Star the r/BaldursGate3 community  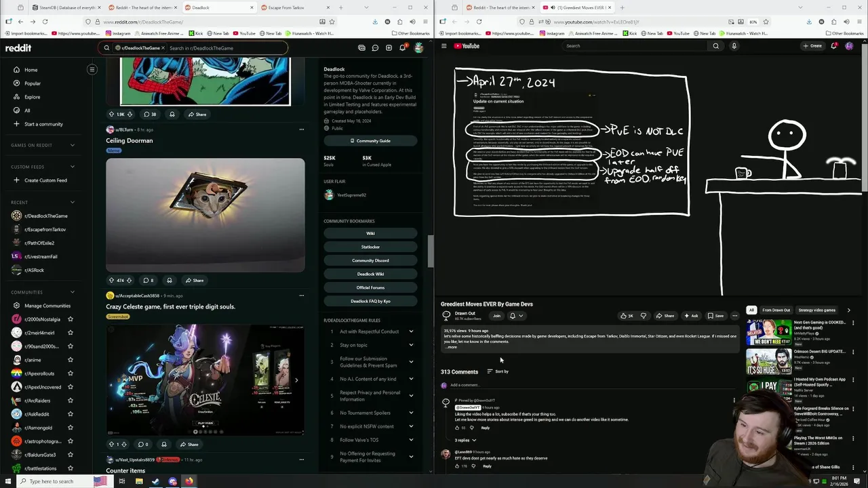click(x=70, y=455)
